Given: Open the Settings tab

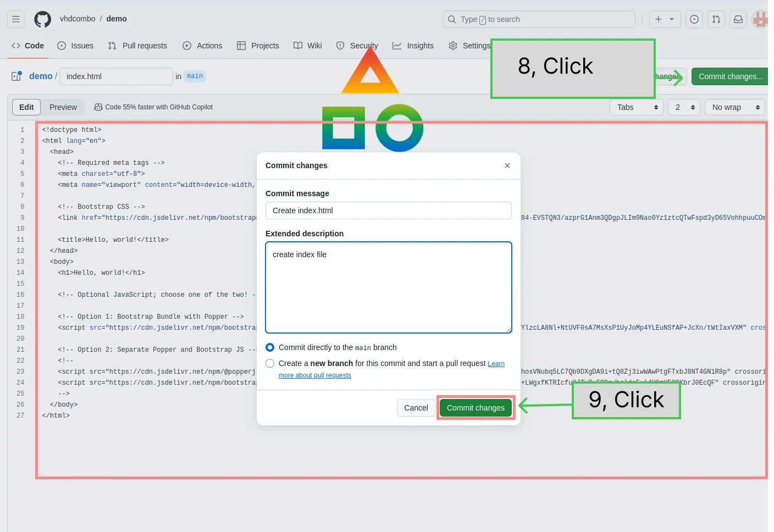Looking at the screenshot, I should tap(469, 46).
